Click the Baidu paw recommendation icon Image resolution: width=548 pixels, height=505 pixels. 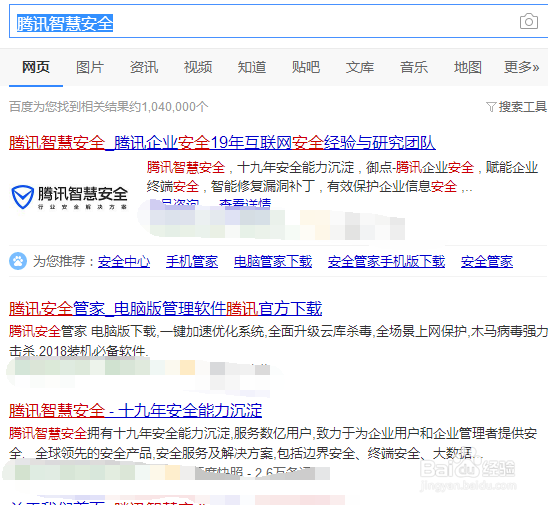tap(18, 261)
